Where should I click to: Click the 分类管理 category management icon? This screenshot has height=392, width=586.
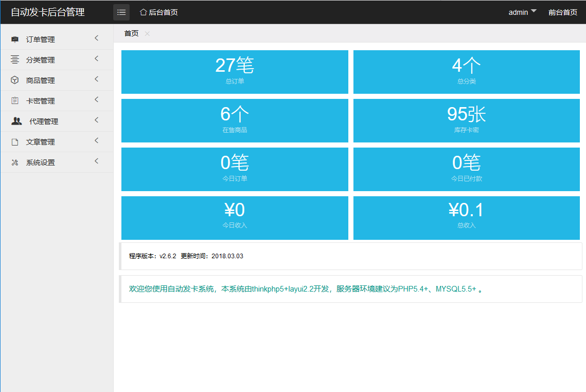click(x=14, y=59)
